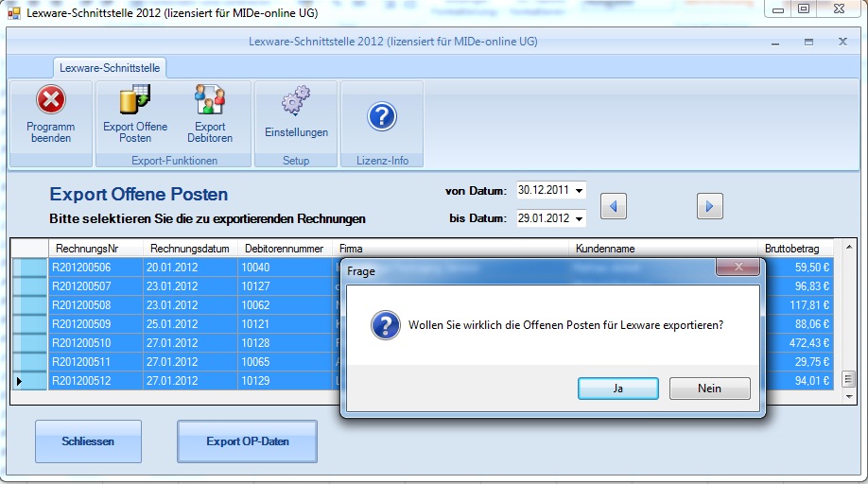868x484 pixels.
Task: Click the table scrollbar thumb
Action: point(848,379)
